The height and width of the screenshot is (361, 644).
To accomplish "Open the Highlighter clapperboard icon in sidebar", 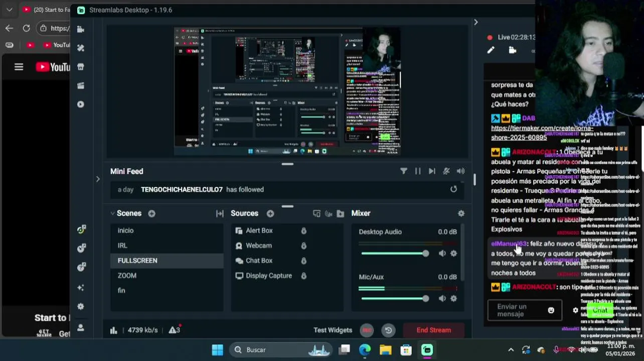I will 81,86.
